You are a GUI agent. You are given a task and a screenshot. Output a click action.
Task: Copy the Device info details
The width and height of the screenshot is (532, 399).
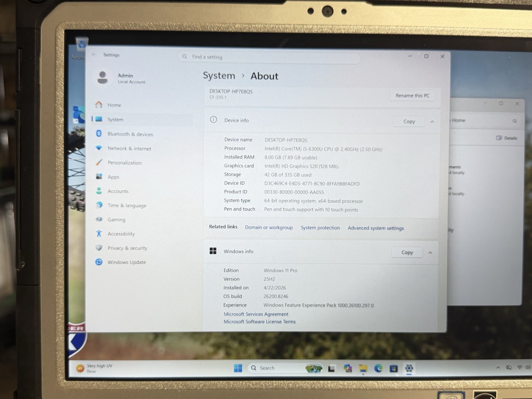click(x=409, y=122)
